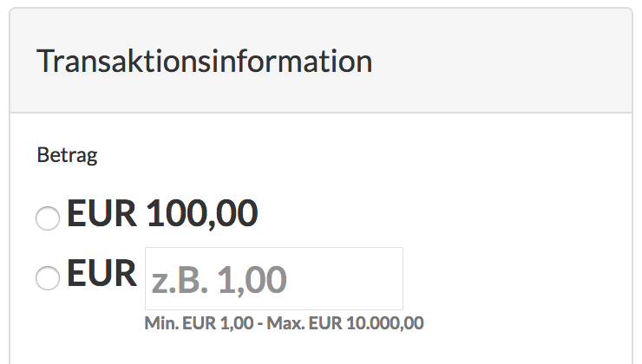Click the "EUR" prefix of the 100,00 option
The height and width of the screenshot is (364, 642).
pyautogui.click(x=102, y=214)
